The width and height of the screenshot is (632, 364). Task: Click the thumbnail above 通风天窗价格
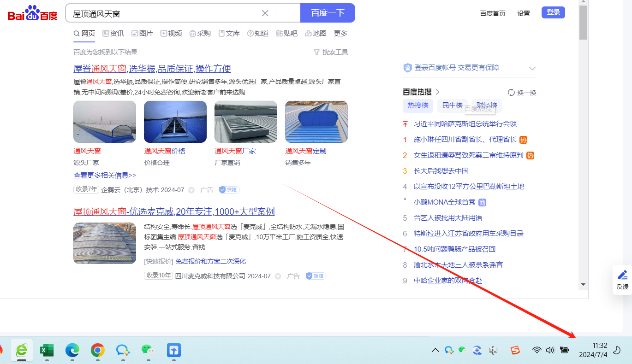tap(175, 122)
